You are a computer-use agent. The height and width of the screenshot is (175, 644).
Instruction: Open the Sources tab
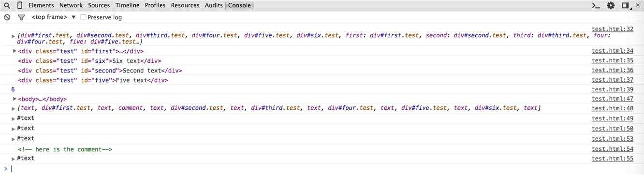click(x=99, y=5)
